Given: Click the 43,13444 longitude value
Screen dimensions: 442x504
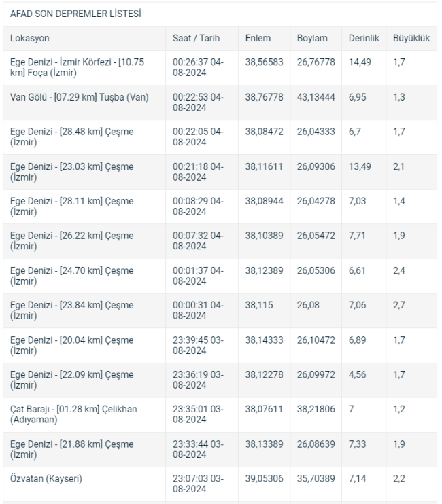Looking at the screenshot, I should (316, 97).
